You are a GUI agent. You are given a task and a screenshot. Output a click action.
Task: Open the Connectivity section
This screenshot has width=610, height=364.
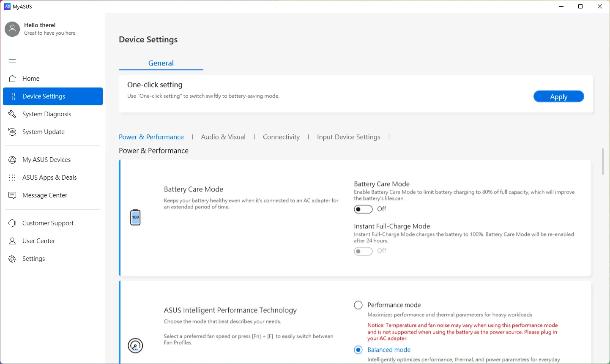[x=281, y=137]
